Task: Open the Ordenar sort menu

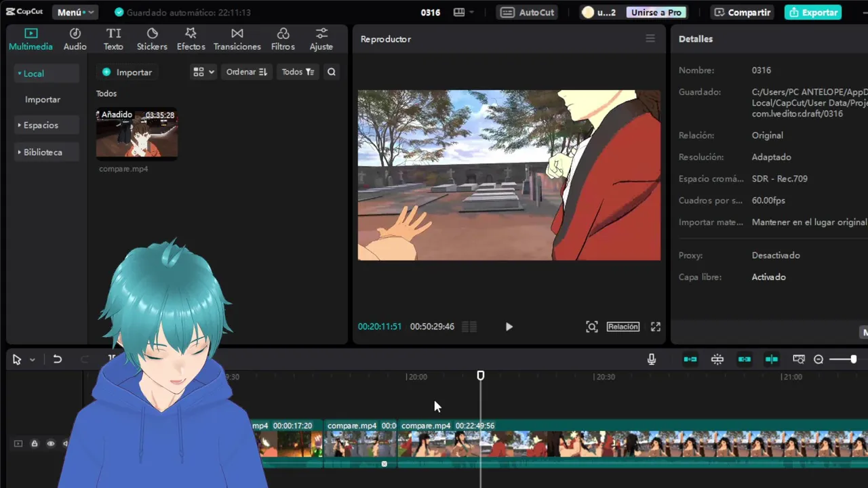Action: pos(246,72)
